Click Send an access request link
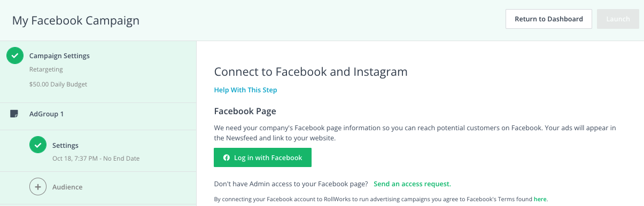The width and height of the screenshot is (644, 206). 412,184
